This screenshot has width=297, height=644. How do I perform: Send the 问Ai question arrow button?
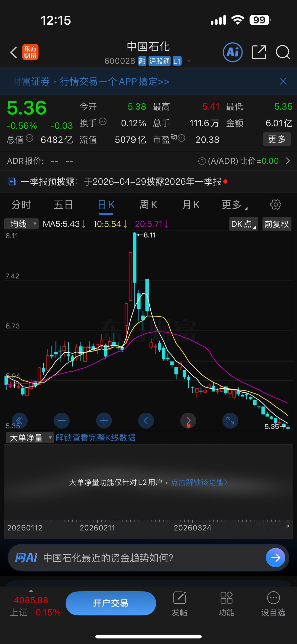[x=275, y=558]
